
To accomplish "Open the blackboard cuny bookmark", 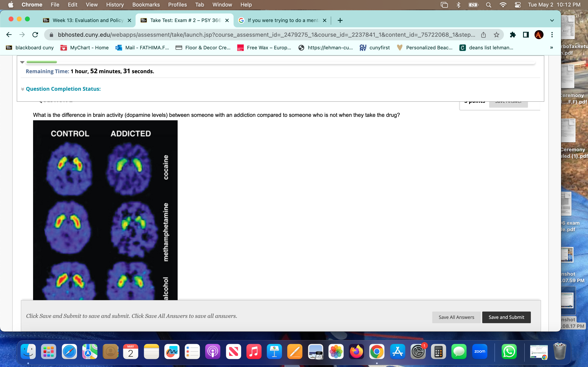I will [30, 48].
